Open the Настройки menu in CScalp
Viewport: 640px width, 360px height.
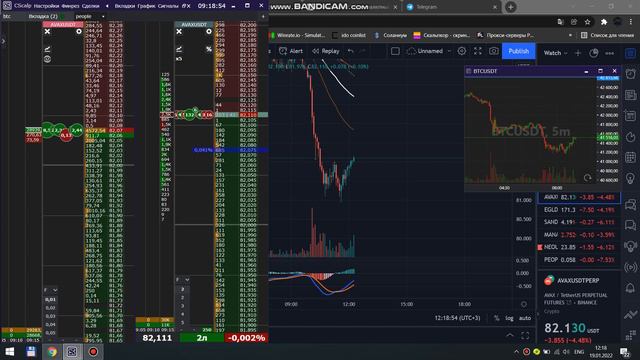point(47,6)
